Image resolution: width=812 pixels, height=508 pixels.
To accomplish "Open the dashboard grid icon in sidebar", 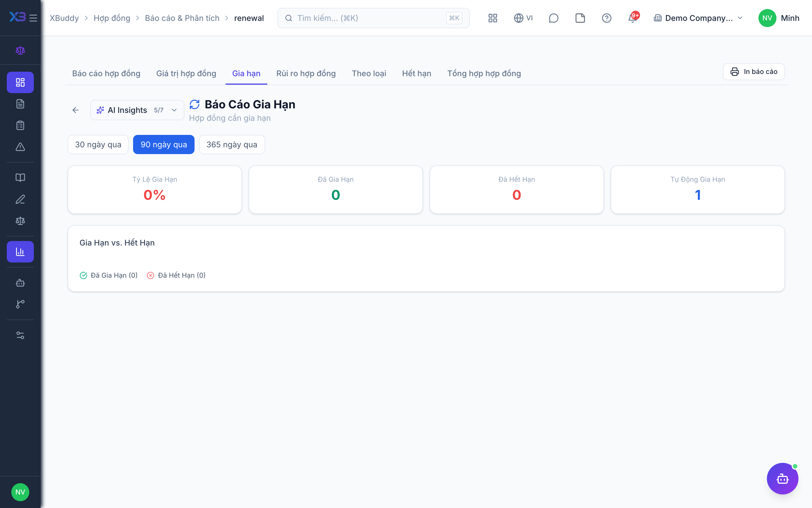I will (20, 82).
